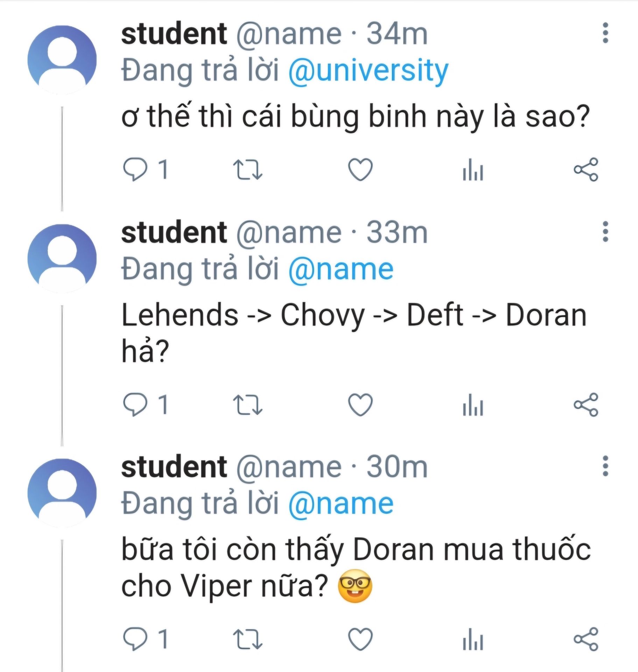
Task: Open more options for 33m tweet
Action: coord(605,232)
